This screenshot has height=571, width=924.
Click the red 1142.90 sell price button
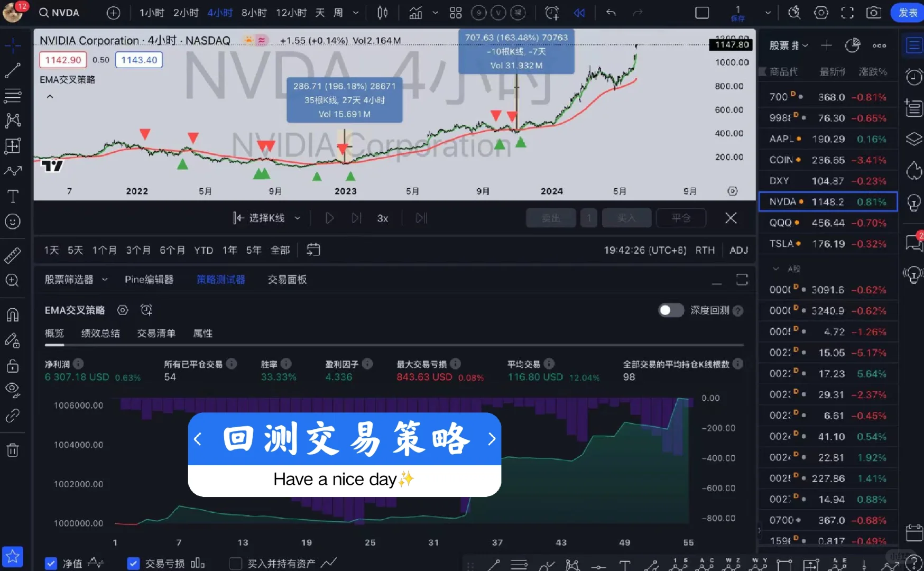point(63,60)
